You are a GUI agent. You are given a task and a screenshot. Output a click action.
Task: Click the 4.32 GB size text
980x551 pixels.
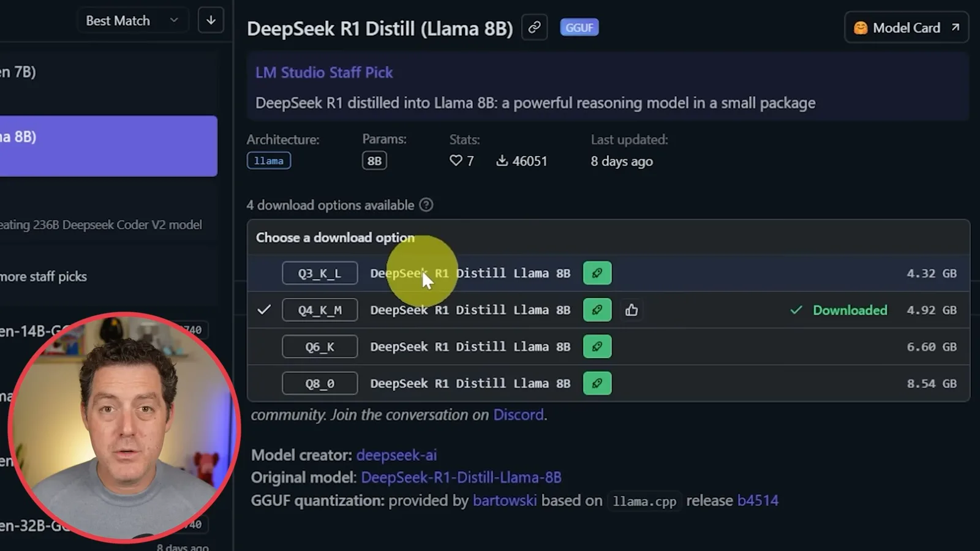coord(932,273)
